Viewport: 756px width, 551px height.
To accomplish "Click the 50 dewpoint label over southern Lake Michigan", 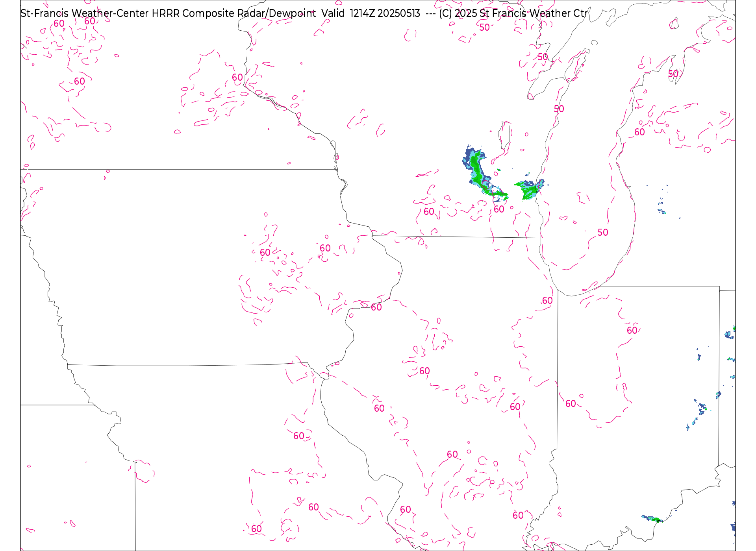I will (x=603, y=233).
